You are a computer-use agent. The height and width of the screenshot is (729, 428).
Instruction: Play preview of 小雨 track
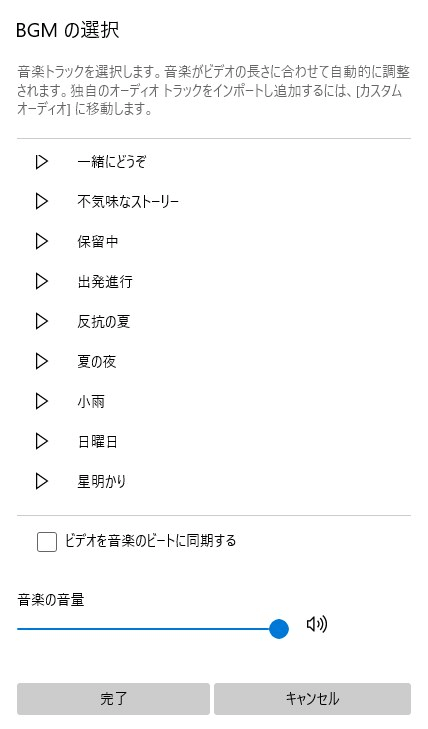click(42, 401)
